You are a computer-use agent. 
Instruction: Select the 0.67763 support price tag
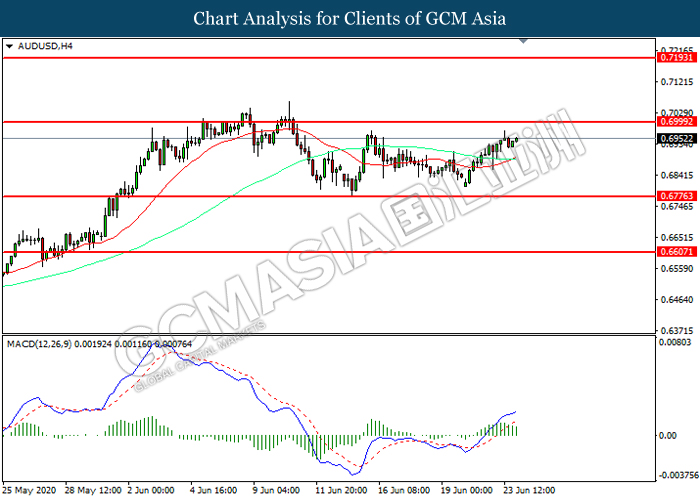coord(677,196)
